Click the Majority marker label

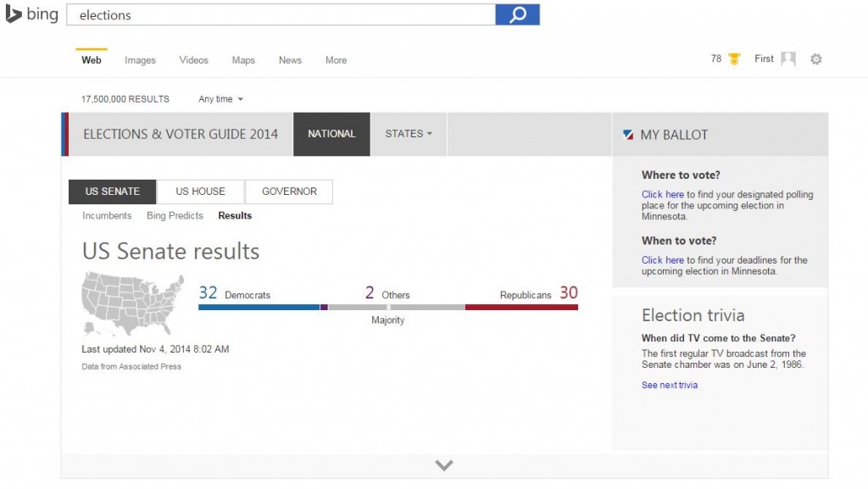click(387, 320)
